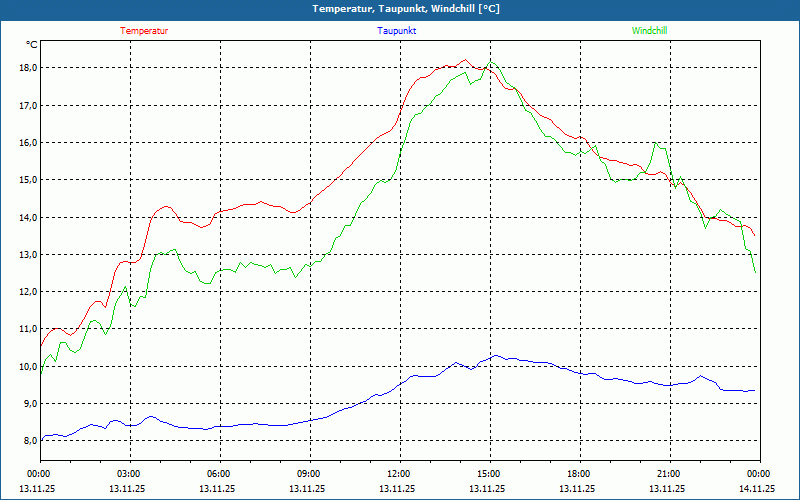
Task: Click the 18:00 time axis label
Action: tap(578, 474)
